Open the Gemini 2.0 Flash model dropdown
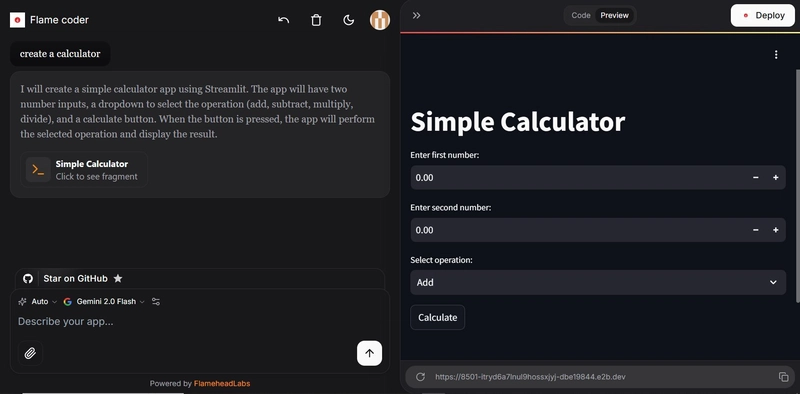This screenshot has height=394, width=800. point(104,302)
